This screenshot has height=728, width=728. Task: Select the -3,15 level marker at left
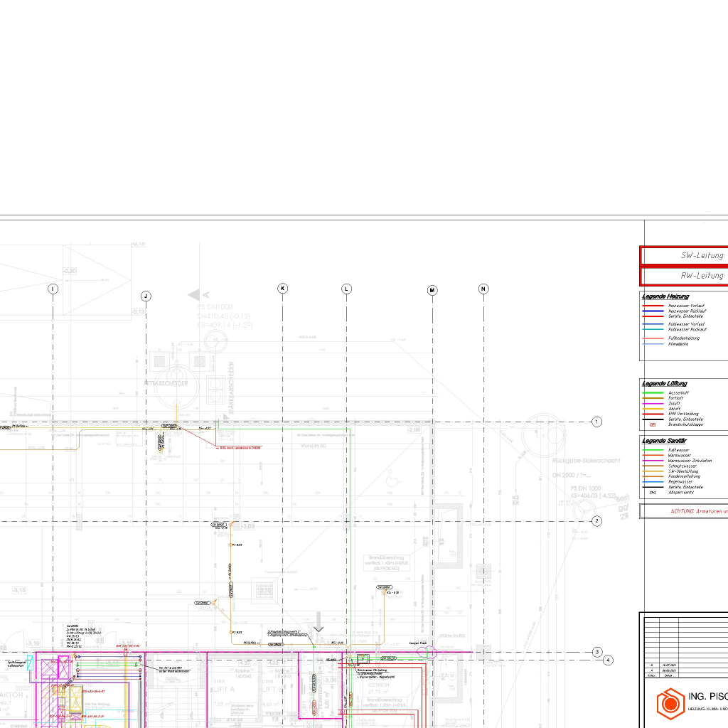point(19,591)
